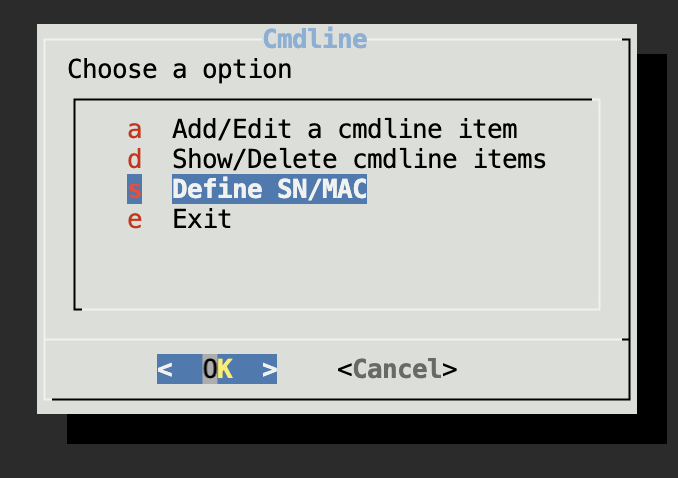Click the Cmdline dialog title
The width and height of the screenshot is (678, 478).
pos(315,40)
